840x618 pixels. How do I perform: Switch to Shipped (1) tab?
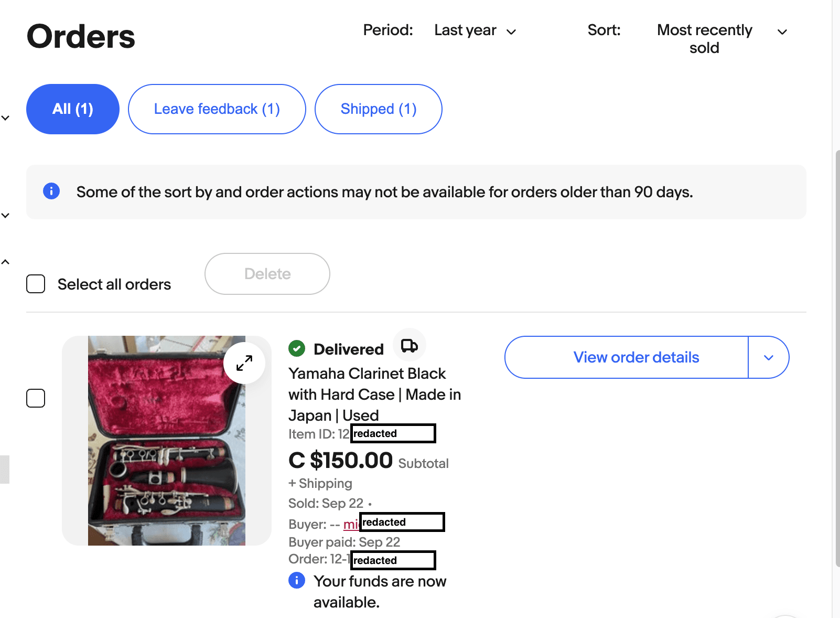[379, 109]
